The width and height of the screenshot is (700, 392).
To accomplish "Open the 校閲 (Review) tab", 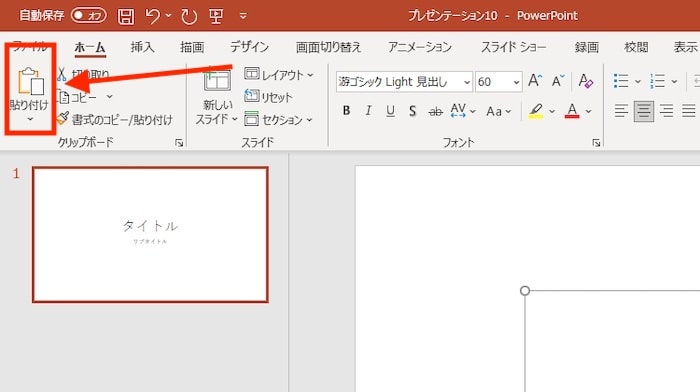I will [x=636, y=47].
